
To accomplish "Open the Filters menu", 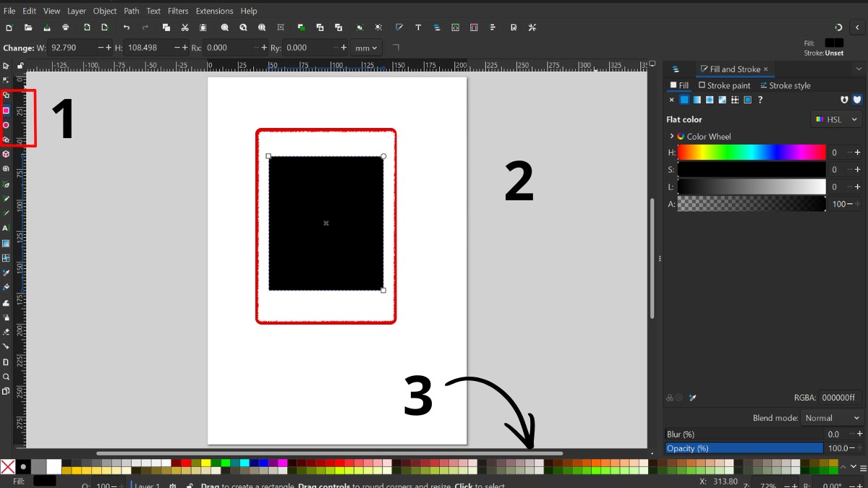I will point(178,11).
